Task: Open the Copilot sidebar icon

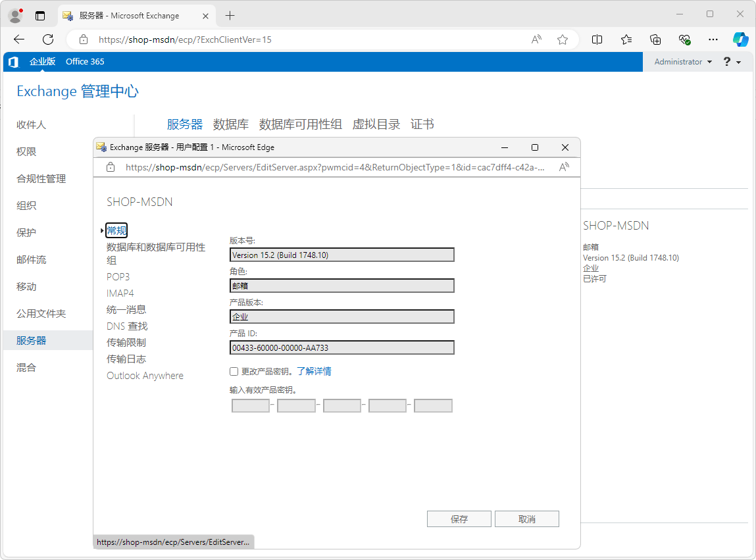Action: (x=740, y=39)
